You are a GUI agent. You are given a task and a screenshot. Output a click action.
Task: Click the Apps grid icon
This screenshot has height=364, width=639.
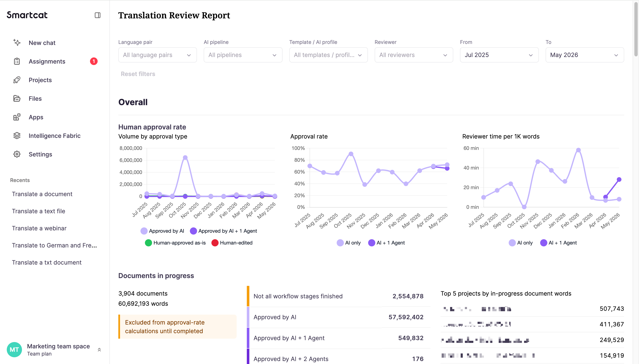coord(17,117)
